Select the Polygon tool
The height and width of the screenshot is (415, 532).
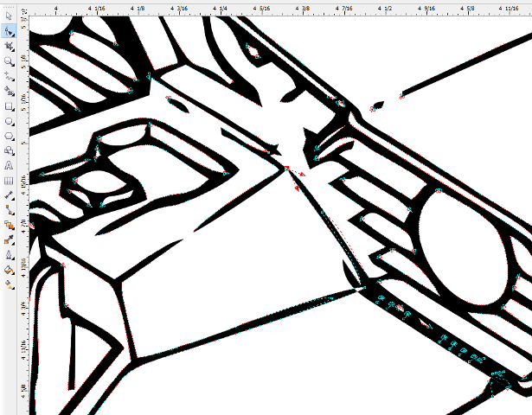9,136
